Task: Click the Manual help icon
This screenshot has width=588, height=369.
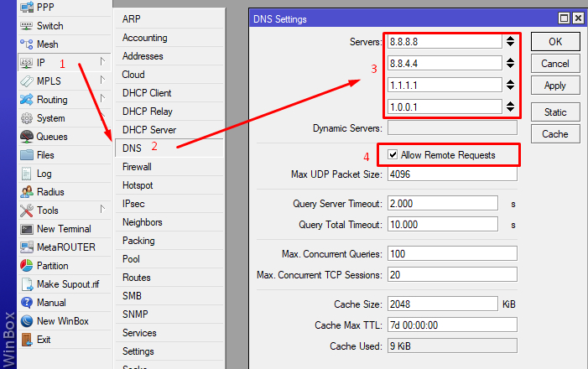Action: pos(27,303)
